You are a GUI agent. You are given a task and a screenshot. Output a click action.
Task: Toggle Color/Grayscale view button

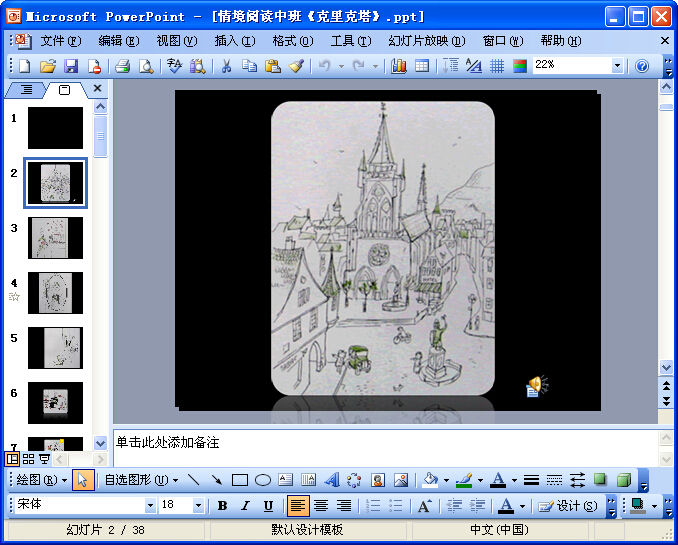coord(520,66)
